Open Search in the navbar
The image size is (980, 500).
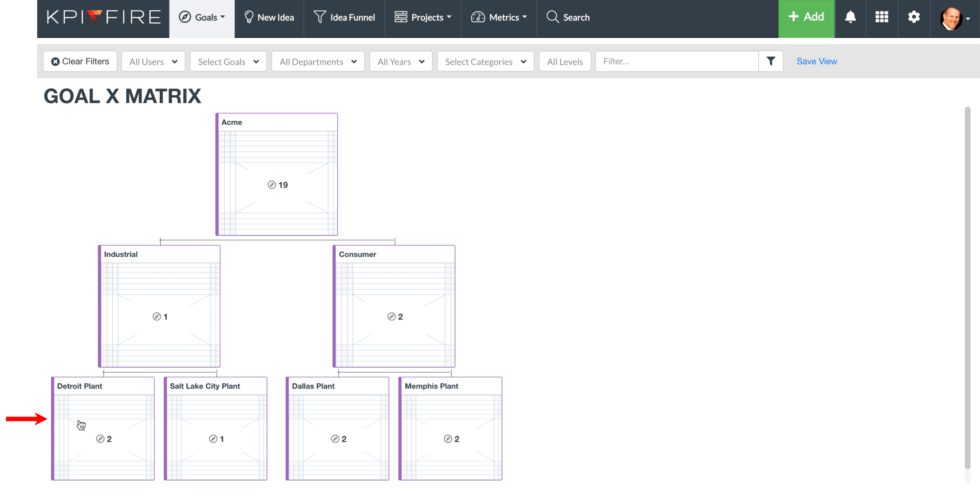pos(568,18)
